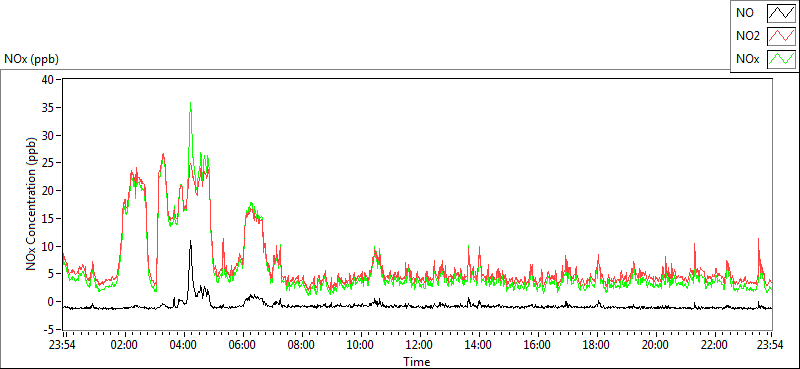Viewport: 800px width, 369px height.
Task: Select the NO2 legend label
Action: pos(747,36)
